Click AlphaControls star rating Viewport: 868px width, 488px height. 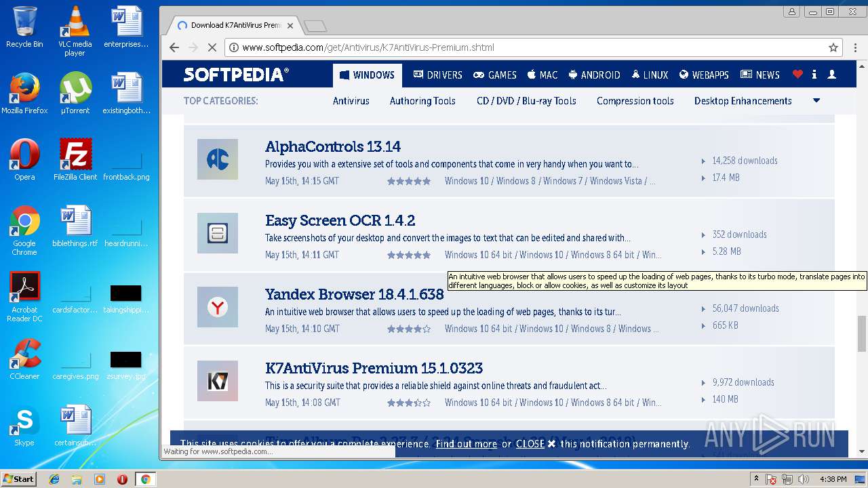point(409,181)
